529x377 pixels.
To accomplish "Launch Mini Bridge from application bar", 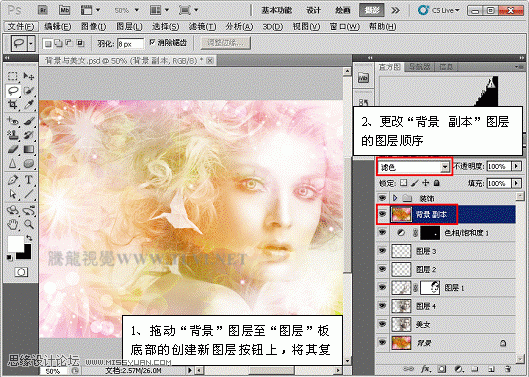I will tap(64, 10).
